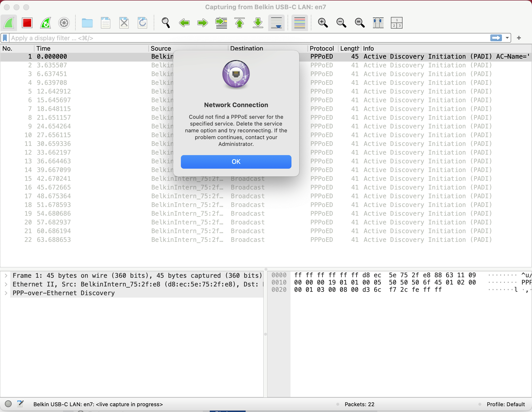Open the display filter history dropdown
Screen dimensions: 532x412
507,38
